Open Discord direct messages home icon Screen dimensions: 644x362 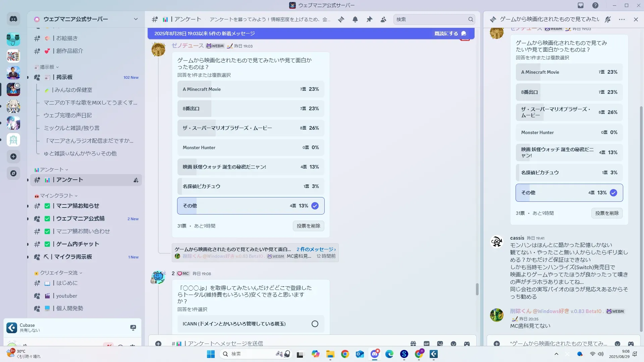click(x=13, y=19)
